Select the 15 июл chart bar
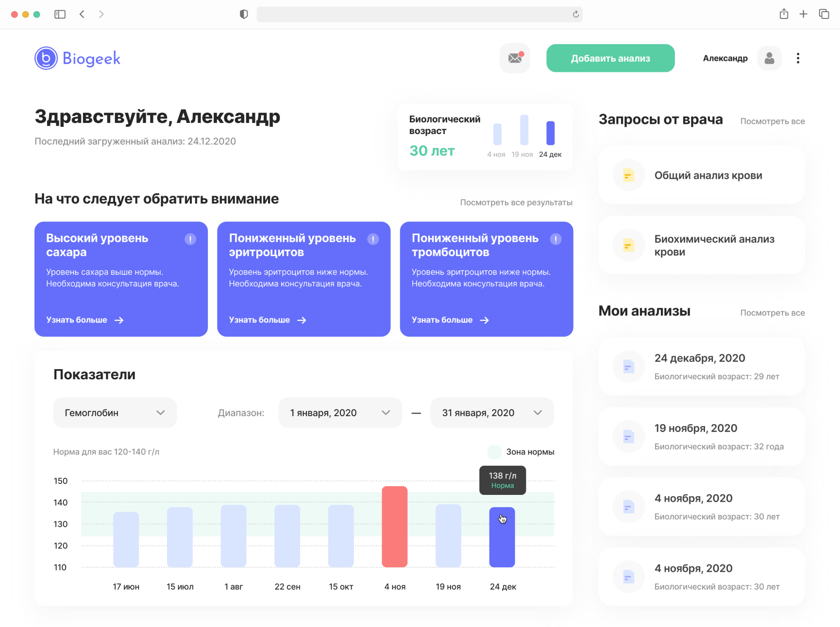This screenshot has height=627, width=840. tap(180, 537)
